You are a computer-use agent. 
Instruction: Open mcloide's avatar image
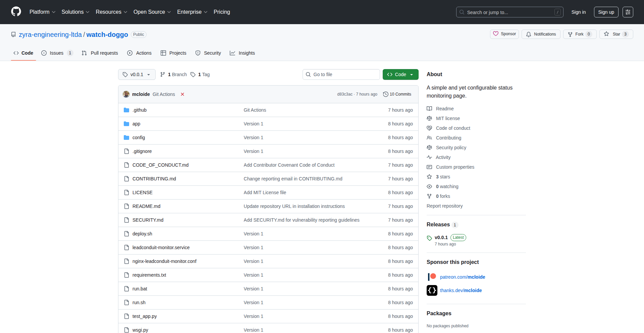tap(126, 94)
